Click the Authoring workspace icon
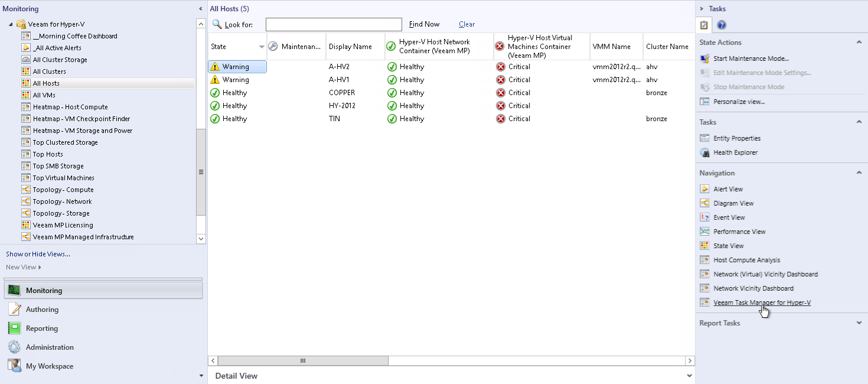 [15, 310]
